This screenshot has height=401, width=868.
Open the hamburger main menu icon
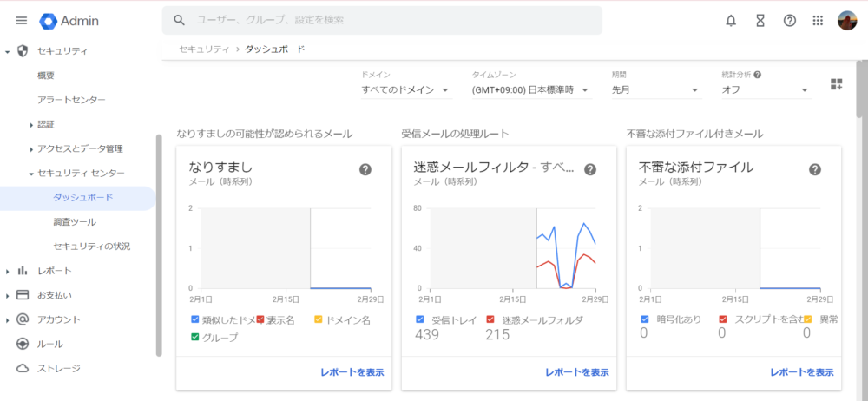21,21
